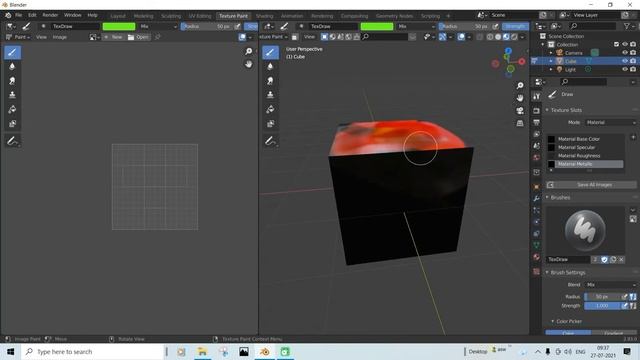Viewport: 640px width, 360px height.
Task: Toggle the brush fake user shield
Action: [604, 260]
